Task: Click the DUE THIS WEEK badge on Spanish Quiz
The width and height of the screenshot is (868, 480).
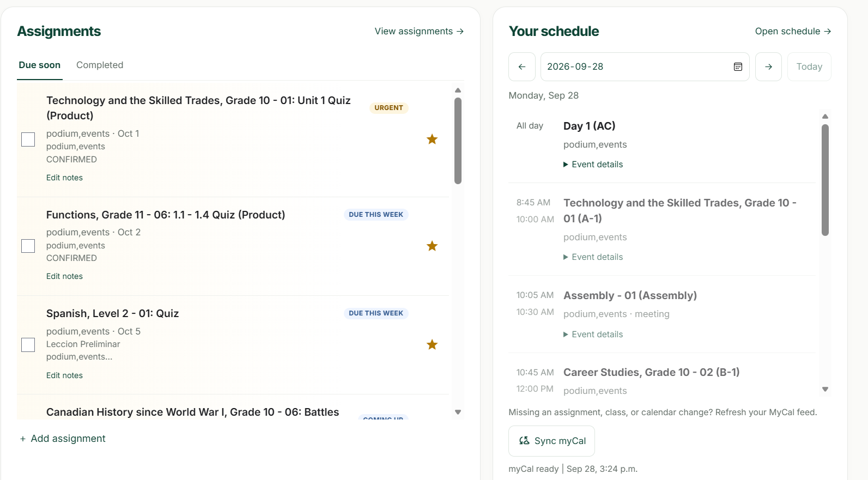Action: tap(376, 313)
